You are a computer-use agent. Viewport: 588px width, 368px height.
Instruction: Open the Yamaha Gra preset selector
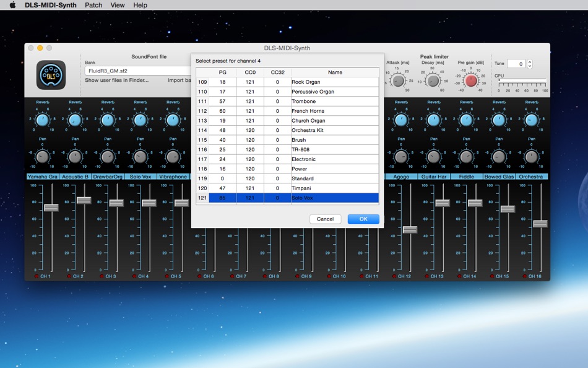click(x=42, y=177)
